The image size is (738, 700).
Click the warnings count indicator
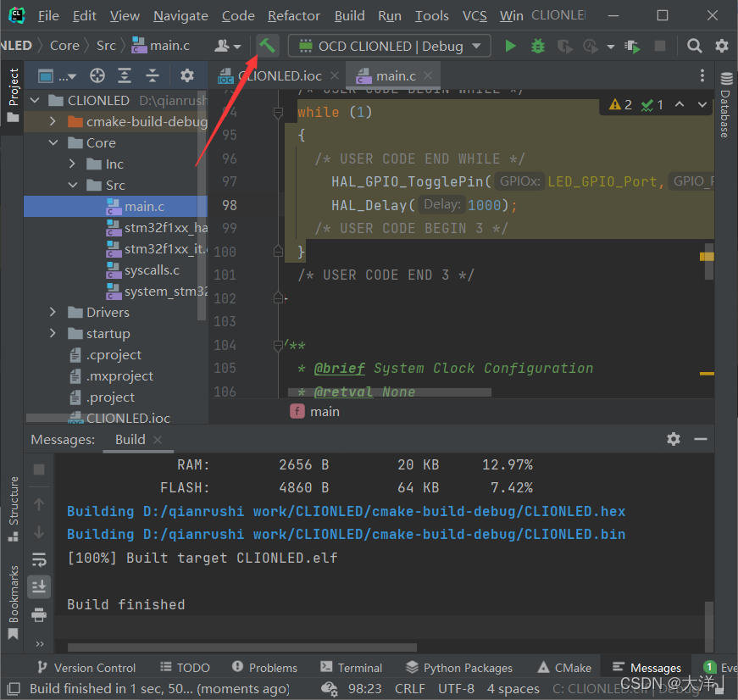point(620,104)
